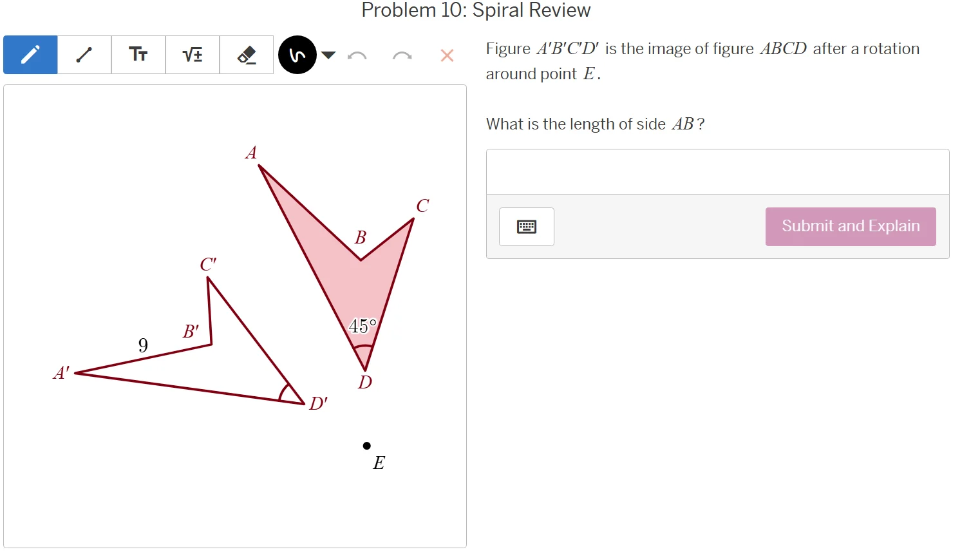Click the black scribble pen style icon
The image size is (980, 554).
coord(297,55)
